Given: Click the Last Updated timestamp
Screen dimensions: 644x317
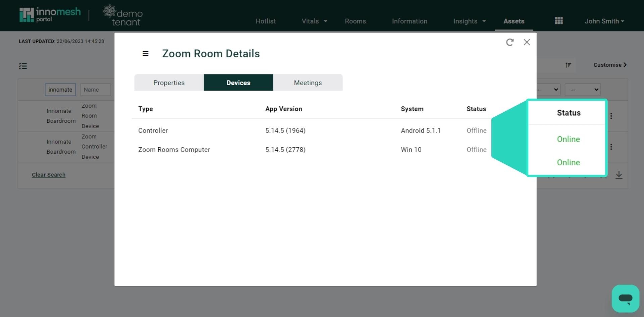Looking at the screenshot, I should point(61,41).
